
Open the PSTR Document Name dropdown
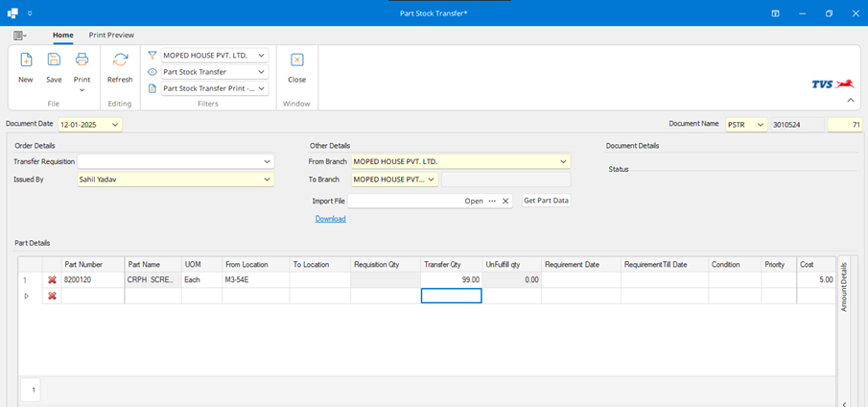761,125
